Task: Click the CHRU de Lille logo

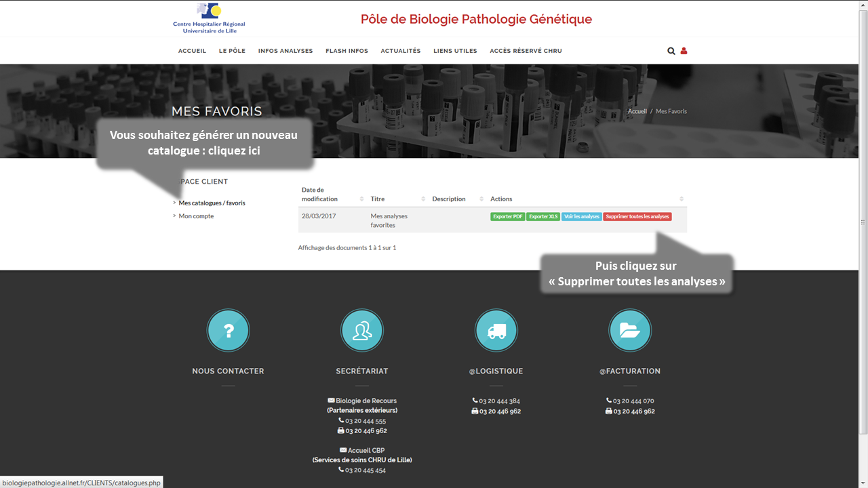Action: coord(209,18)
